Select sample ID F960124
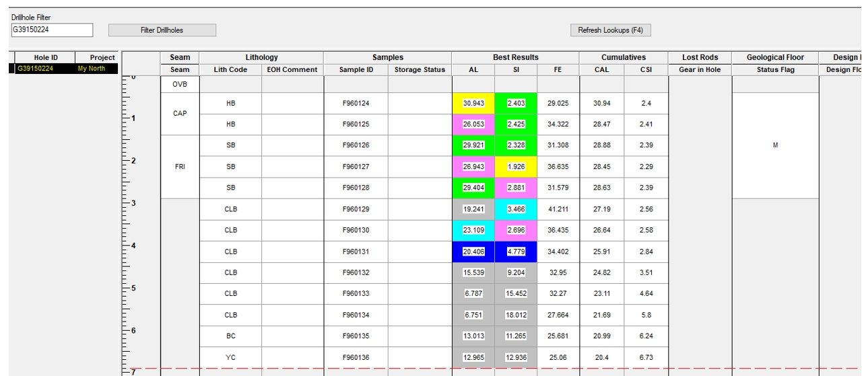 pos(356,104)
